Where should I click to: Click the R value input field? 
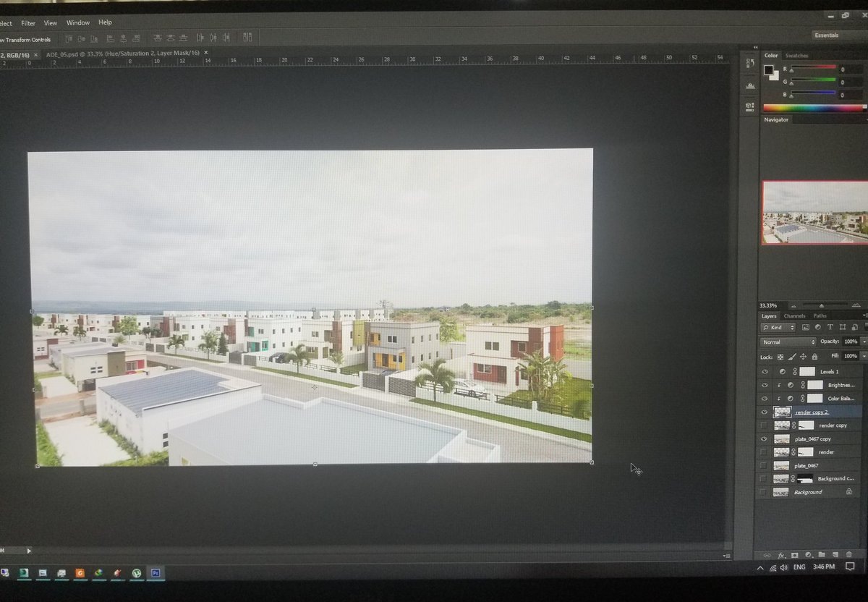click(x=850, y=69)
